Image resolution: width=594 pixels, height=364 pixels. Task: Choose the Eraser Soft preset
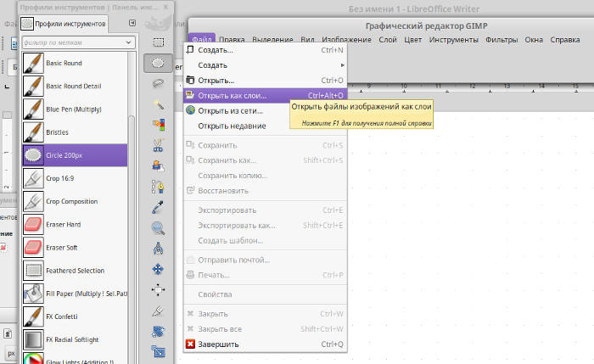click(75, 248)
